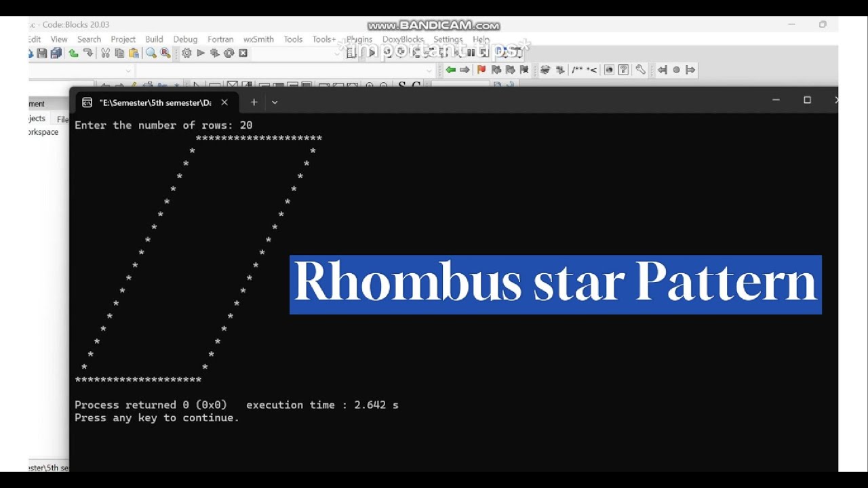This screenshot has width=868, height=488.
Task: Click the Build gear icon
Action: point(186,53)
